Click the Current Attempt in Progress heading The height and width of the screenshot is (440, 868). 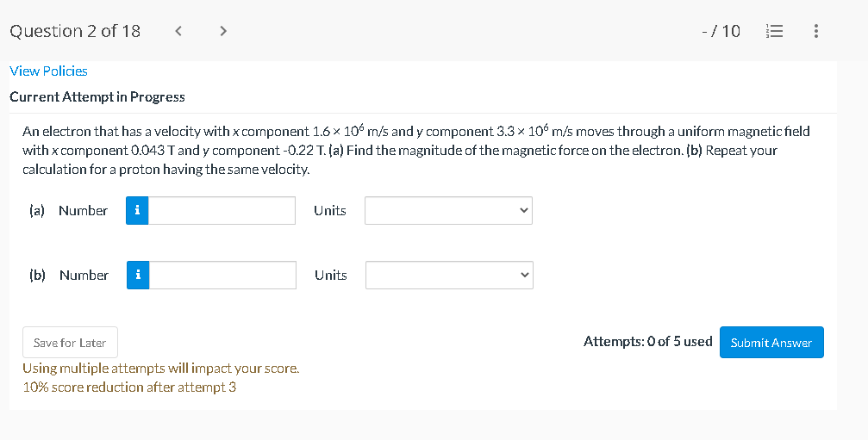[x=97, y=96]
